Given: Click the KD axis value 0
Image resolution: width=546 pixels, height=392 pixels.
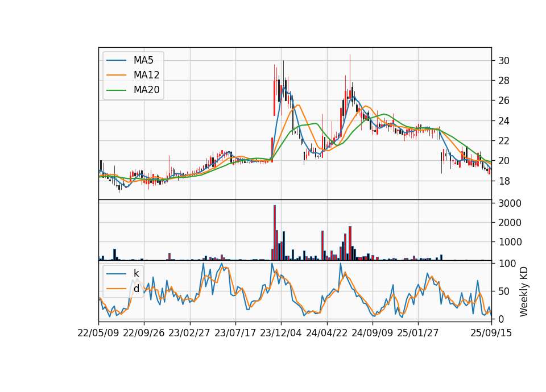Looking at the screenshot, I should pyautogui.click(x=501, y=319).
